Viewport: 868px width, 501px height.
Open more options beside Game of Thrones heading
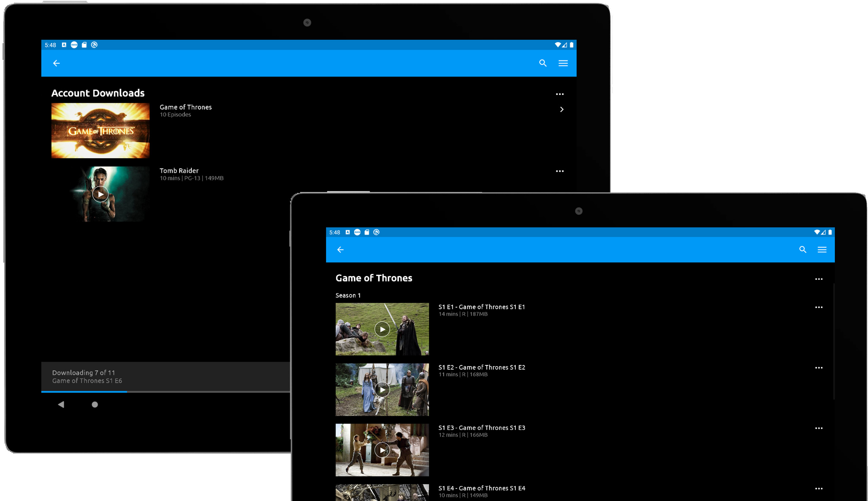[819, 279]
